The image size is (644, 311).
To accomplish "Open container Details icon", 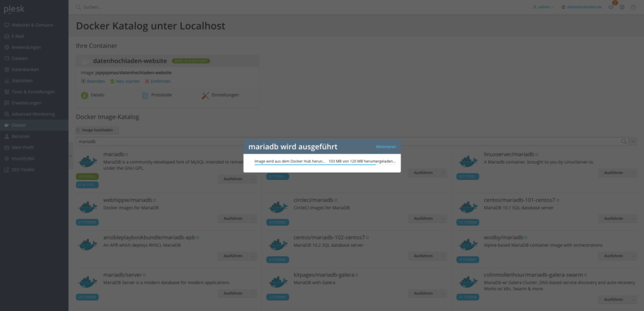I will [x=85, y=95].
